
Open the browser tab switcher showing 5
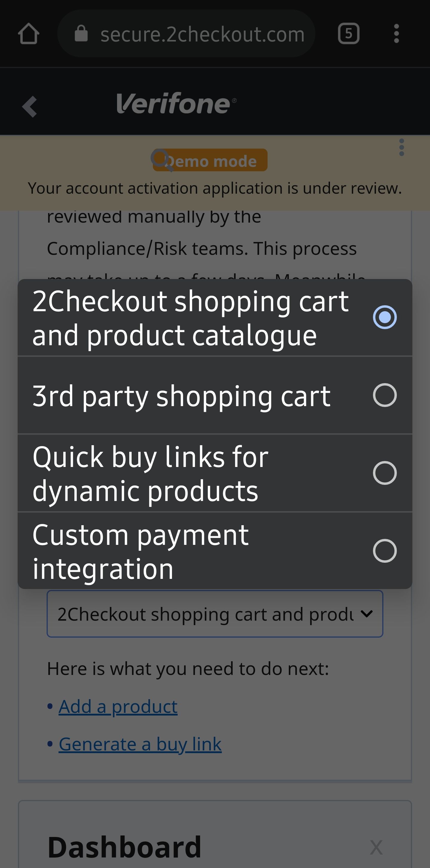(x=348, y=34)
